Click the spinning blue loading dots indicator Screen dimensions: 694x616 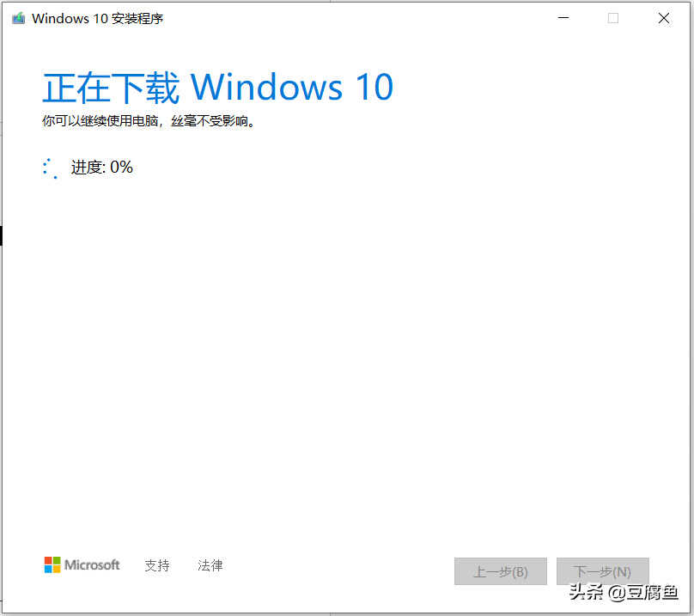[50, 168]
